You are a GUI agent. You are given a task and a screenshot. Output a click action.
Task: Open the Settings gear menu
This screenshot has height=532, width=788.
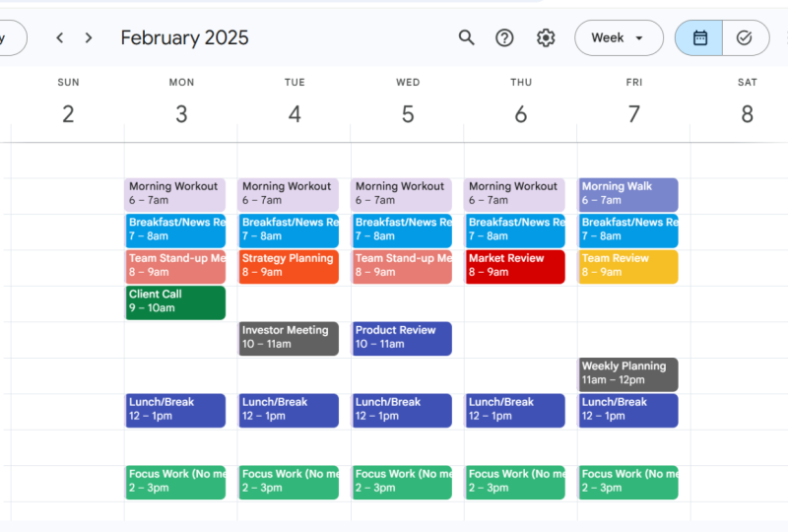click(x=546, y=37)
